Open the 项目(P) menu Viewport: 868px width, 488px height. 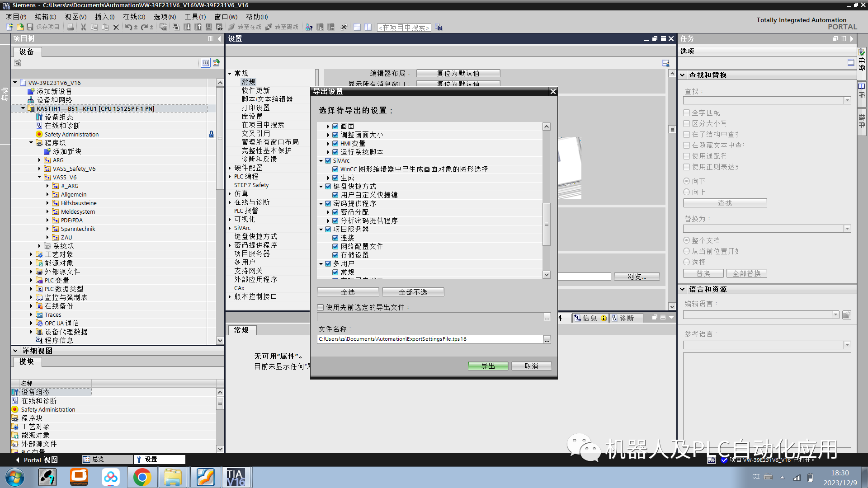point(16,17)
